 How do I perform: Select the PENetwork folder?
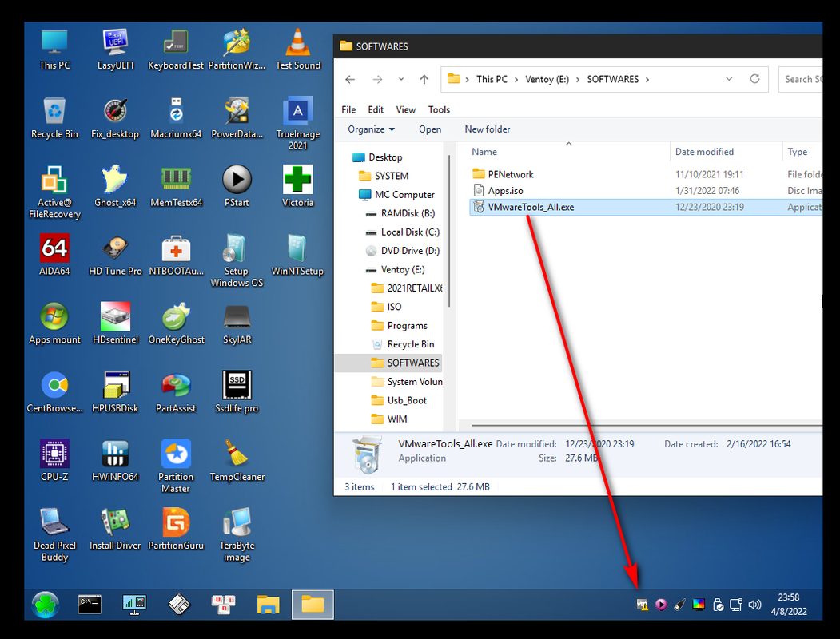click(x=511, y=174)
